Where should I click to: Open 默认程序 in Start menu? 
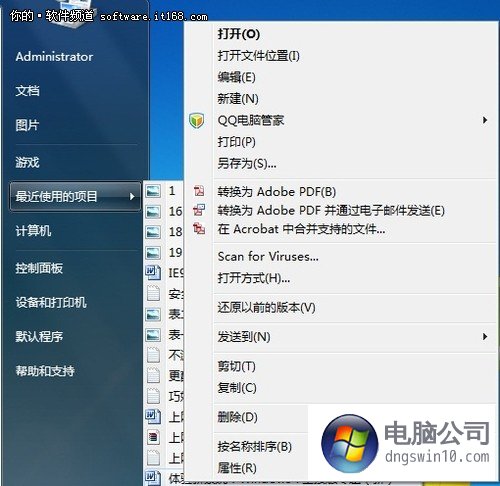[39, 336]
